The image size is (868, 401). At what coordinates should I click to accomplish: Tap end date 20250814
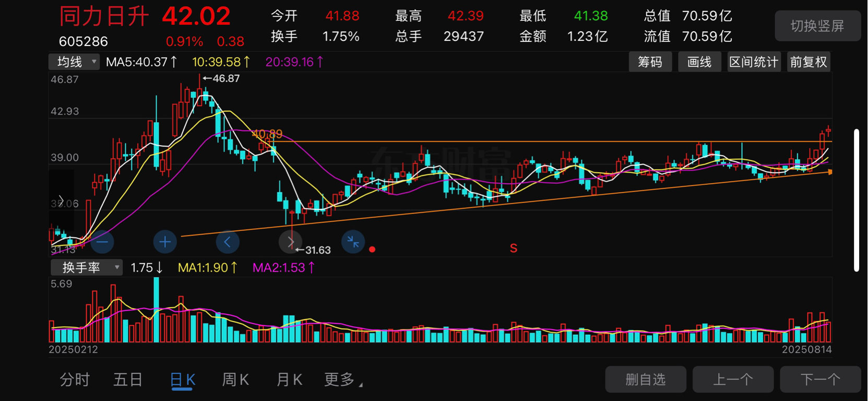tap(807, 349)
